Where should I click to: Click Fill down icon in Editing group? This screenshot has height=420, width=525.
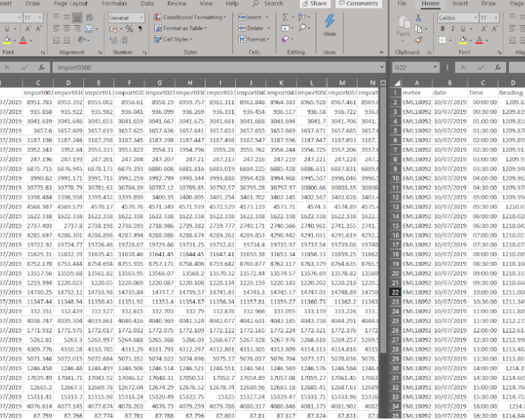pyautogui.click(x=285, y=28)
